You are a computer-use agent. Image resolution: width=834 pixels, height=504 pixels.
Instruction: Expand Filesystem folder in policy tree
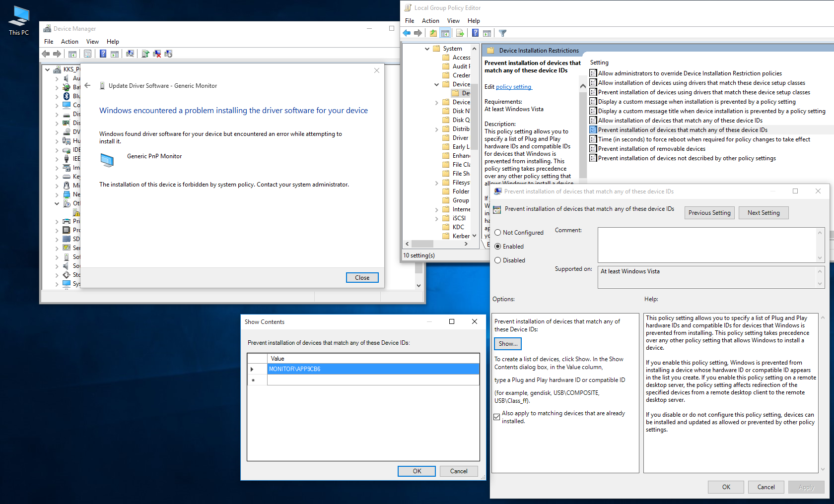tap(436, 183)
